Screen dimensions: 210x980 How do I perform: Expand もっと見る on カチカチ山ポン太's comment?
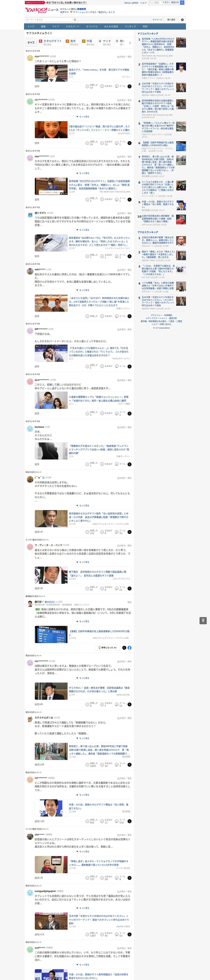83,738
